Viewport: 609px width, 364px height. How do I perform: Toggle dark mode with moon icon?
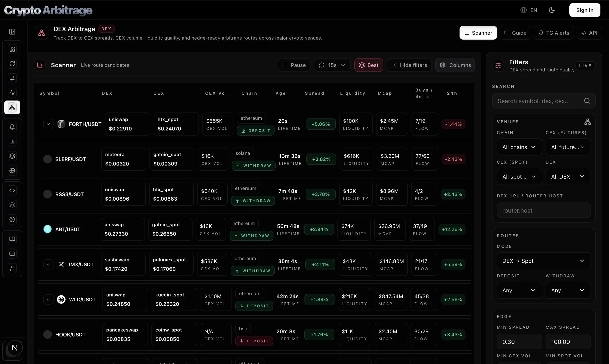click(552, 10)
